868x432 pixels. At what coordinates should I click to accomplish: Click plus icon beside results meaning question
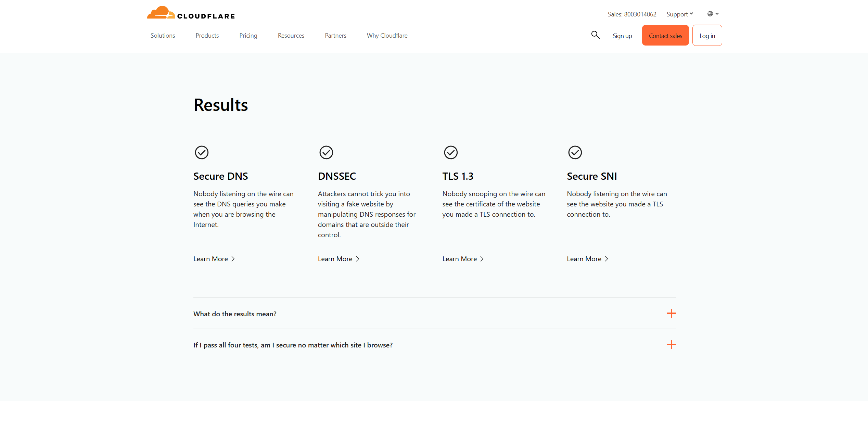pyautogui.click(x=671, y=313)
